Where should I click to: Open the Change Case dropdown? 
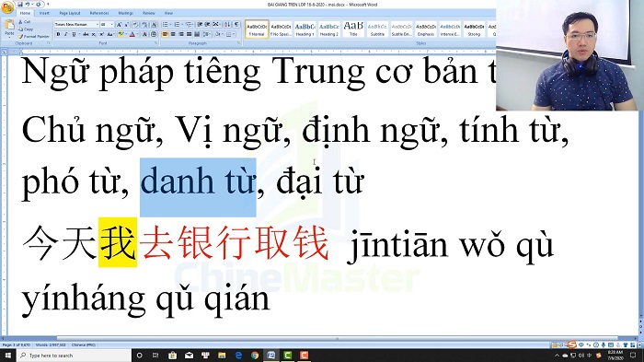pos(110,34)
